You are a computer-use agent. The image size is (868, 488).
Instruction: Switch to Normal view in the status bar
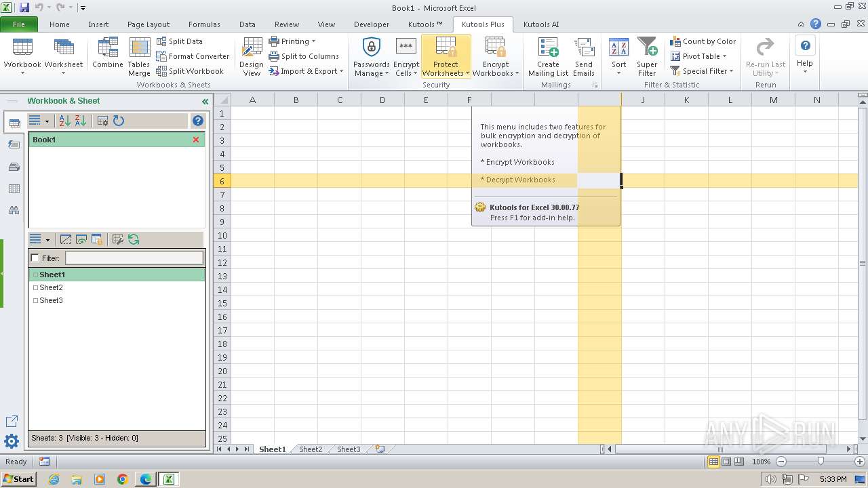pyautogui.click(x=713, y=462)
